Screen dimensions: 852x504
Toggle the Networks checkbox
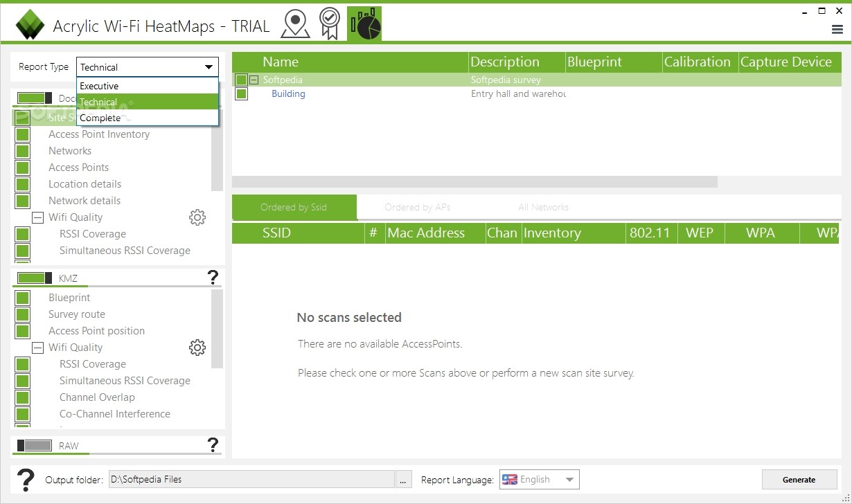(22, 151)
